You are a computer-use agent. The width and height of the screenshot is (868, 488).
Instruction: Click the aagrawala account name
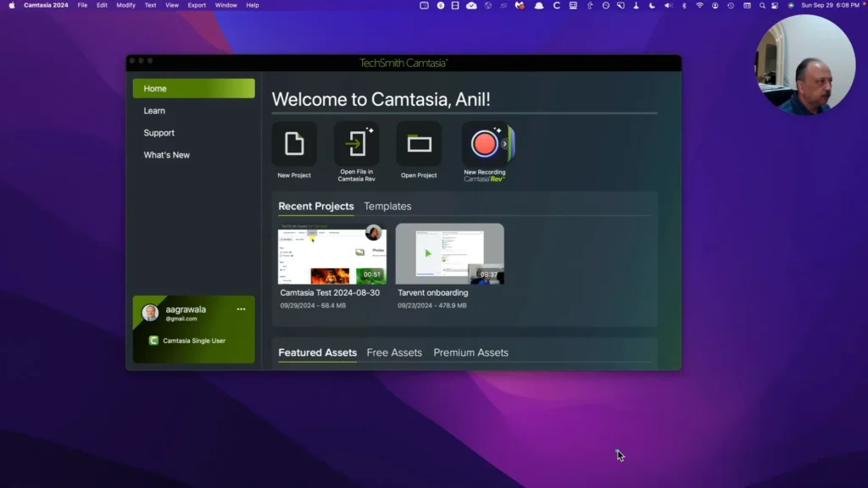(x=186, y=309)
